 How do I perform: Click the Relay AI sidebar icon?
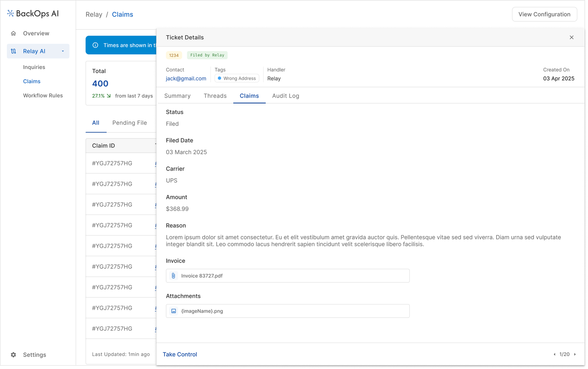pyautogui.click(x=14, y=51)
